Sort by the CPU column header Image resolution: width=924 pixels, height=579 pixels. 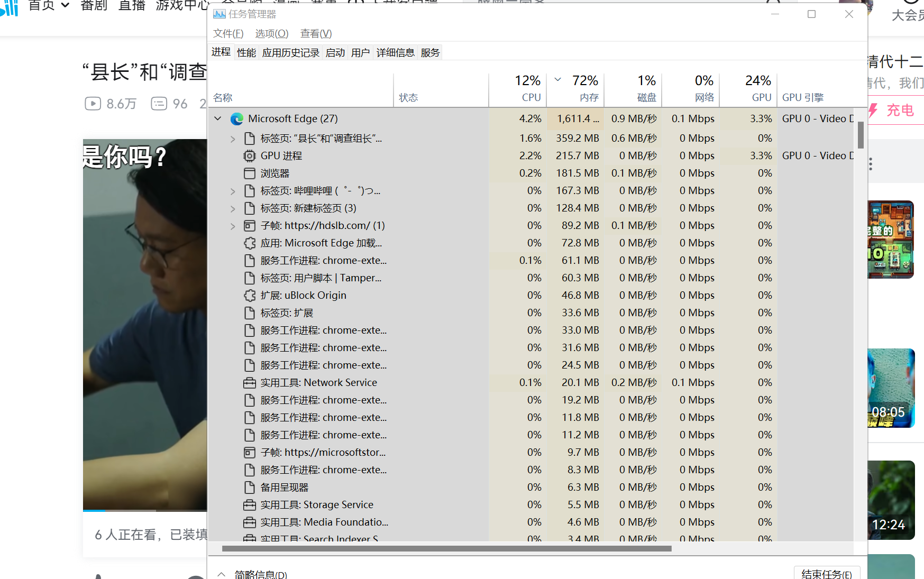(x=518, y=89)
